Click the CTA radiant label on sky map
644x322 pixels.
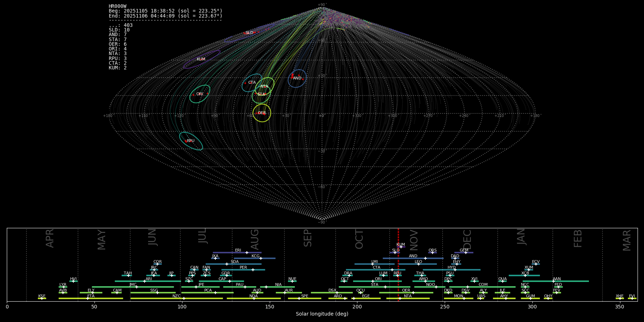[252, 83]
